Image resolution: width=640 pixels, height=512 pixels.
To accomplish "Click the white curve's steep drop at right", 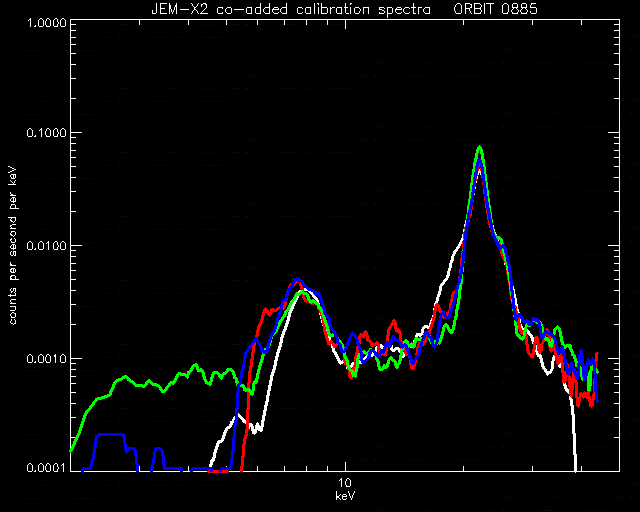I will pos(574,433).
